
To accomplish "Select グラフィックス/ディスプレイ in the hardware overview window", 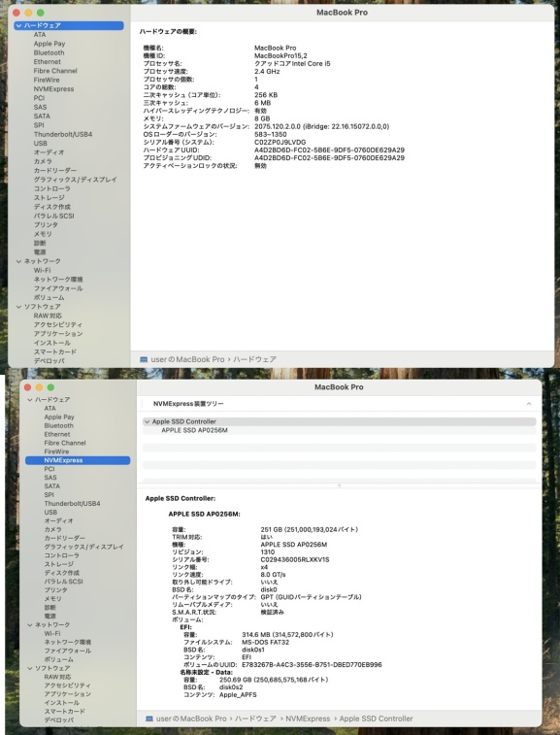I will point(75,180).
